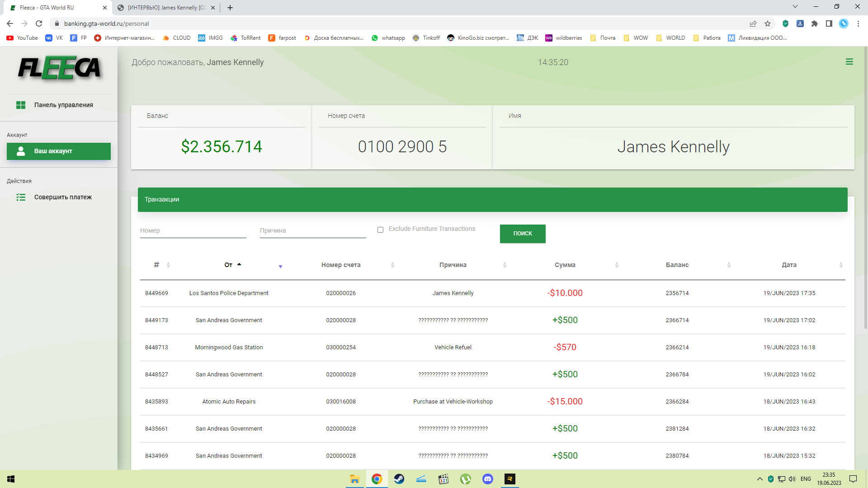Open Chrome profile avatar
Screen dimensions: 868x488
[844, 23]
